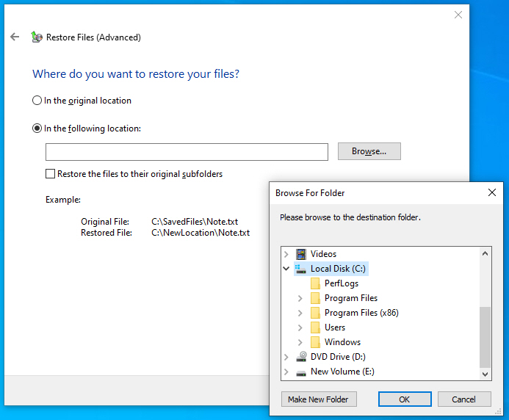Cancel the Browse For Folder dialog
This screenshot has height=420, width=509.
(x=464, y=399)
